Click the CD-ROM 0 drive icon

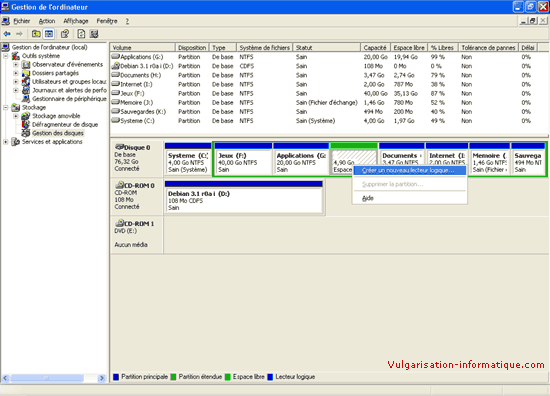[x=120, y=185]
